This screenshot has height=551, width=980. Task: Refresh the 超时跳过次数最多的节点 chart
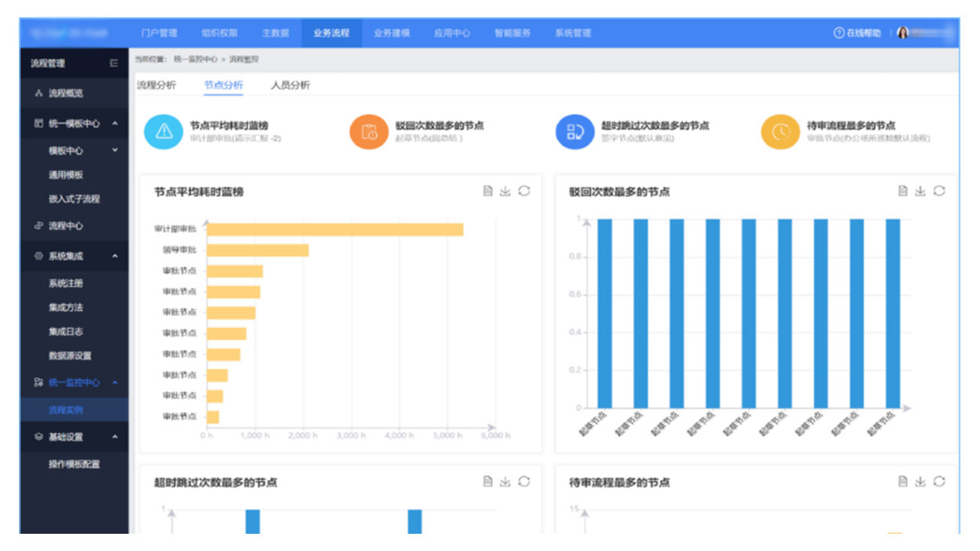click(524, 482)
